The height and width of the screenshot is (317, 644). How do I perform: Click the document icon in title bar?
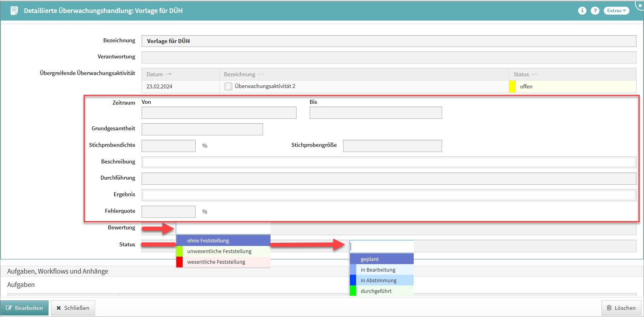(x=14, y=11)
